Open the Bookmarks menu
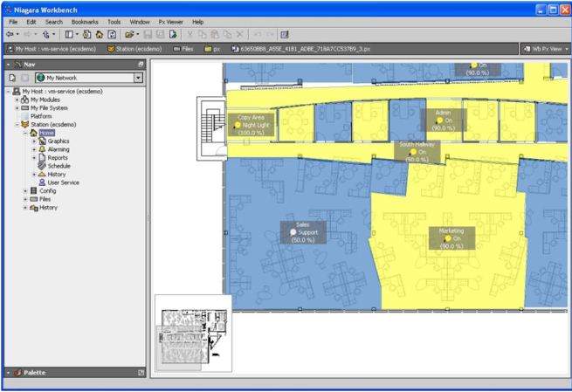 85,22
